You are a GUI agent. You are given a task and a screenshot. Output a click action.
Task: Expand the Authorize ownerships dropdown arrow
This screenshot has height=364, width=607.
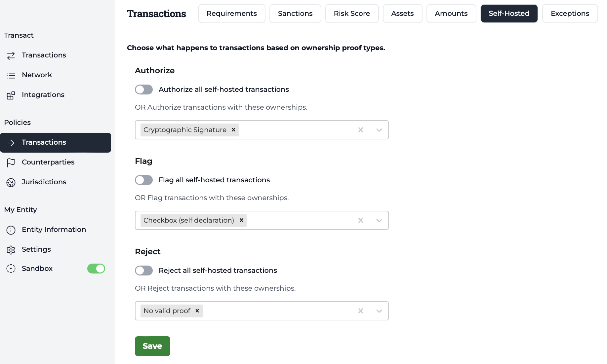pyautogui.click(x=379, y=130)
